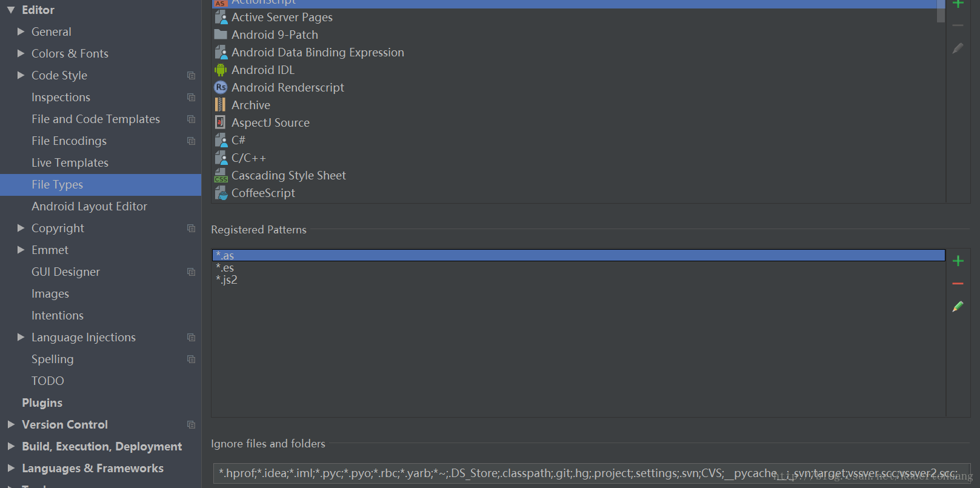The width and height of the screenshot is (980, 488).
Task: Click the Archive file type icon
Action: pyautogui.click(x=221, y=105)
